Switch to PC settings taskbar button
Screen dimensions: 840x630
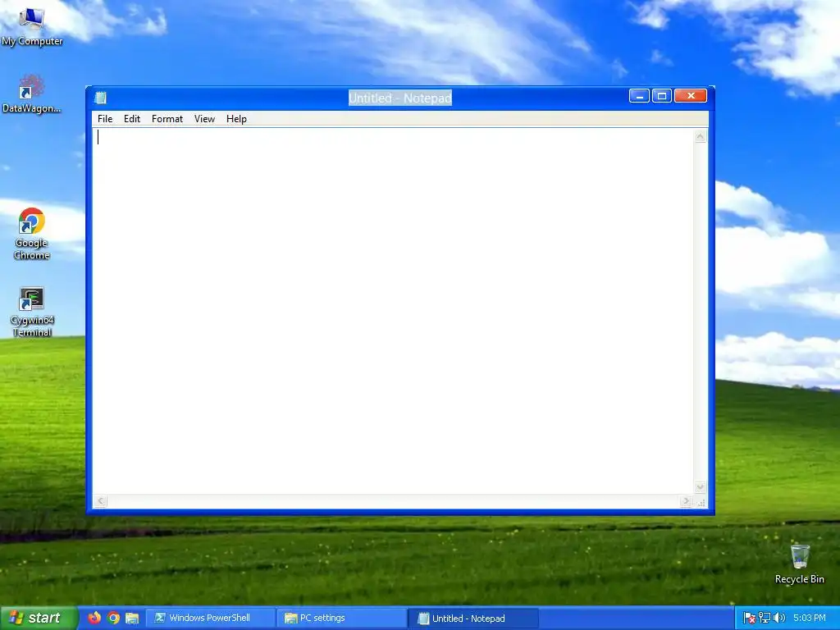(x=341, y=618)
